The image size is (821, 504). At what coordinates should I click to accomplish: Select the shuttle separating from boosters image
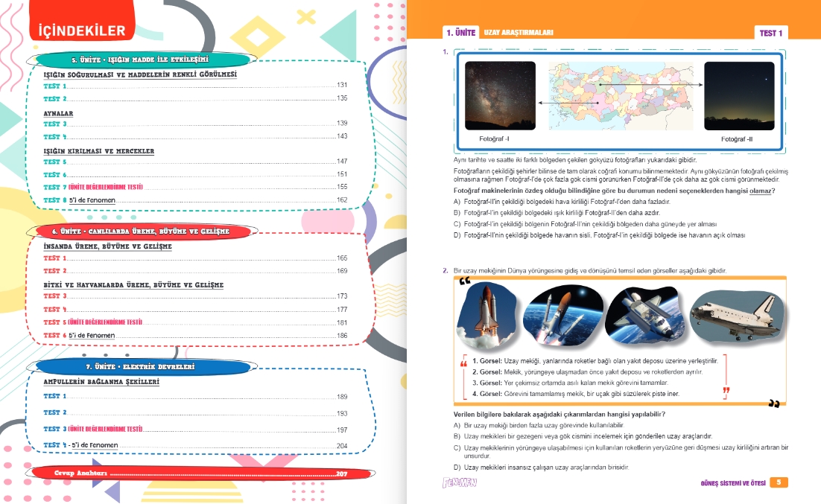coord(563,316)
